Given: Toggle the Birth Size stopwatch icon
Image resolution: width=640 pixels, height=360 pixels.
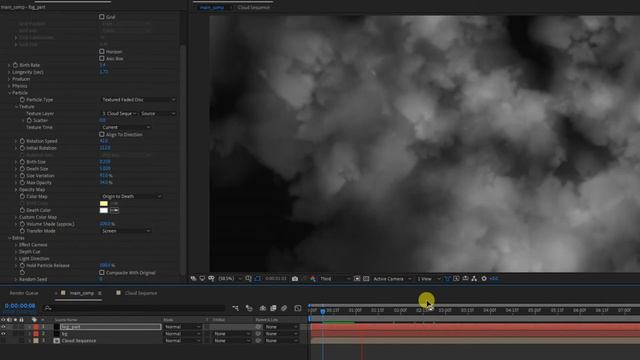Looking at the screenshot, I should [22, 162].
